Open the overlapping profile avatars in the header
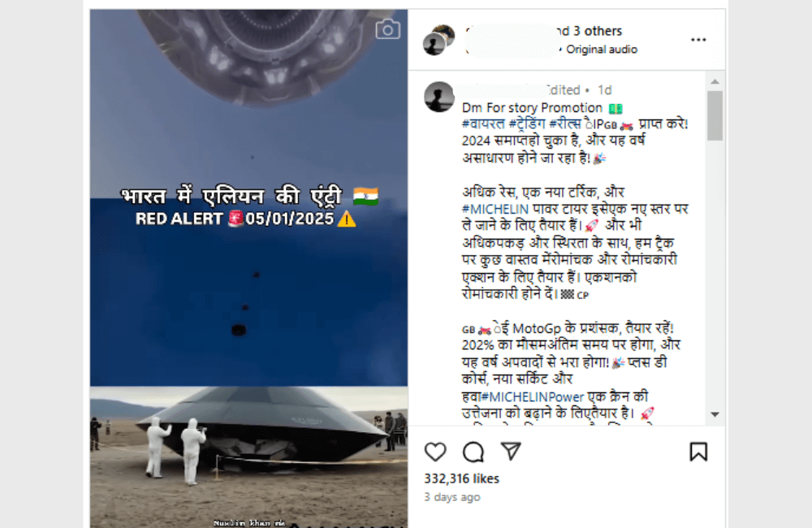The image size is (812, 528). tap(438, 39)
